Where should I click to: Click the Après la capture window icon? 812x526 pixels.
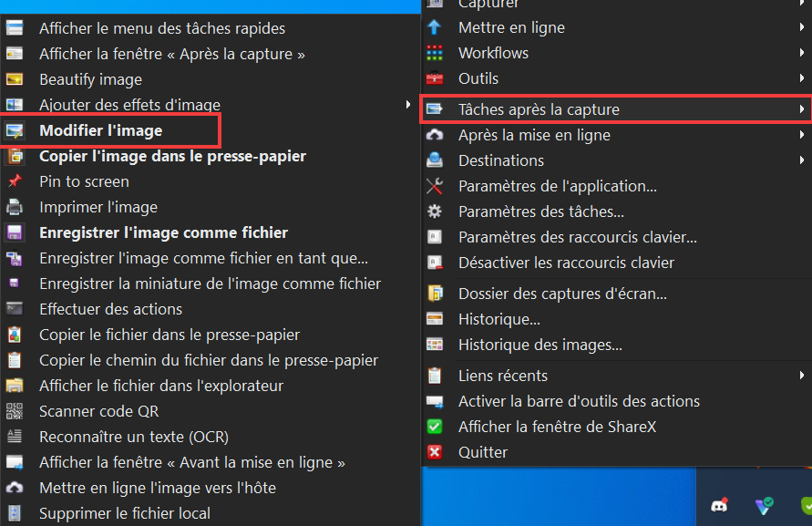click(x=15, y=54)
